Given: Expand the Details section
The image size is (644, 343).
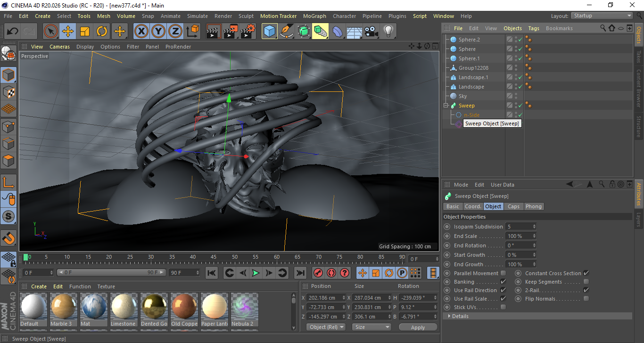Looking at the screenshot, I should point(449,316).
